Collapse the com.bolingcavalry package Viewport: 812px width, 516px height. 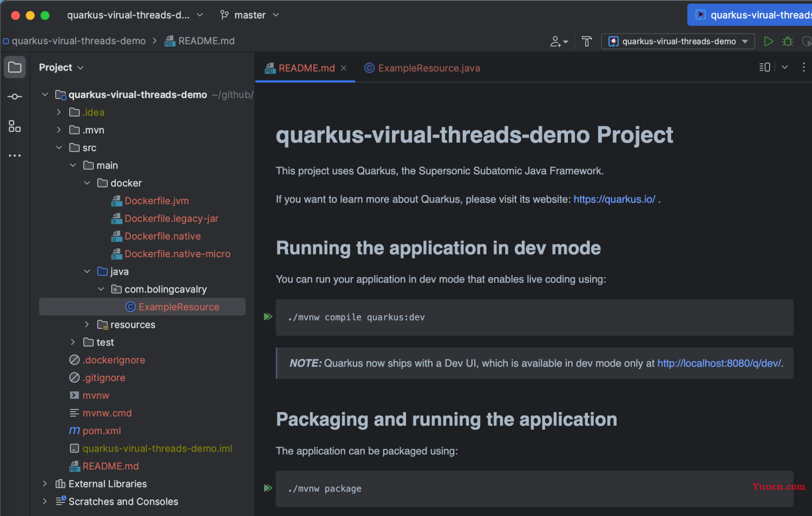click(101, 289)
